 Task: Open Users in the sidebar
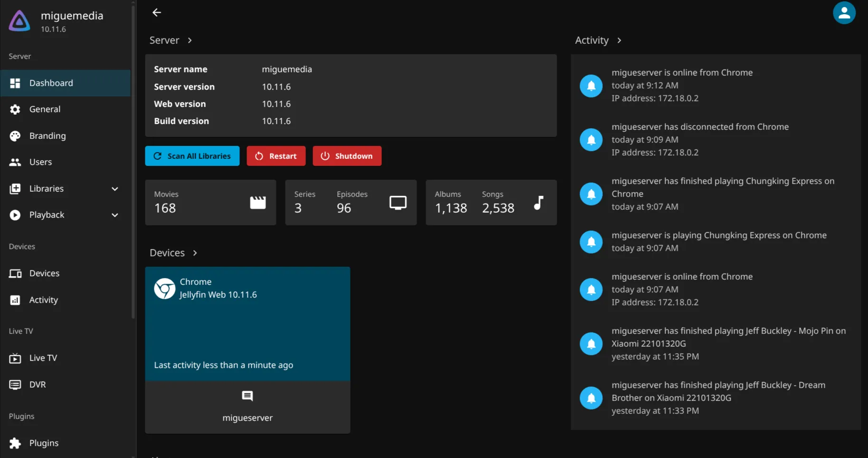(65, 162)
